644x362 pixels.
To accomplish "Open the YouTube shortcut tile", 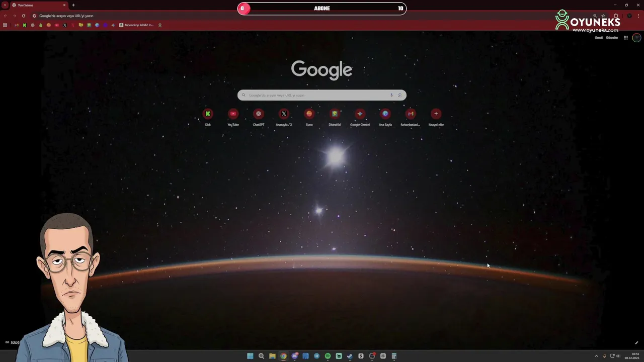I will pos(233,117).
